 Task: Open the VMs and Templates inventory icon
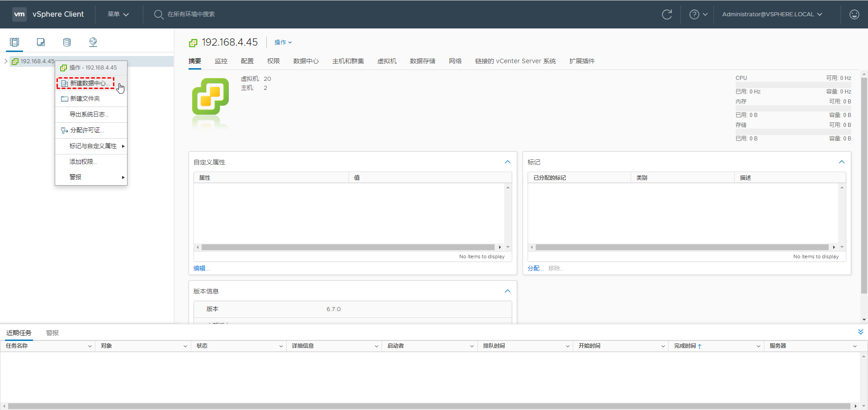pos(41,42)
